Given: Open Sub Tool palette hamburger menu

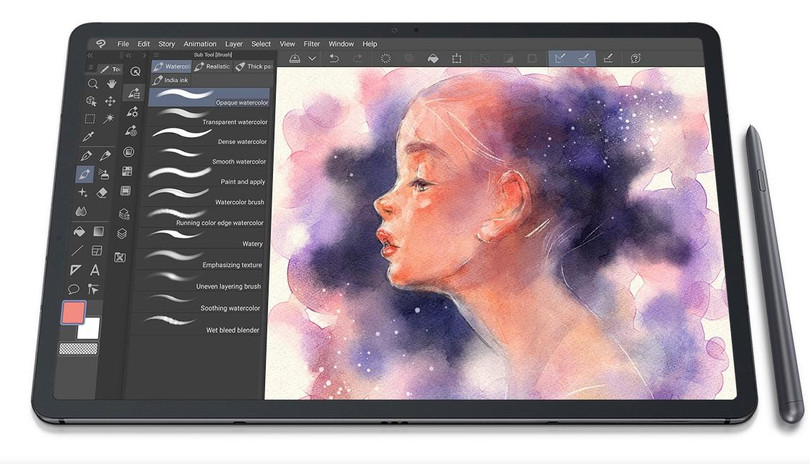Looking at the screenshot, I should point(156,54).
